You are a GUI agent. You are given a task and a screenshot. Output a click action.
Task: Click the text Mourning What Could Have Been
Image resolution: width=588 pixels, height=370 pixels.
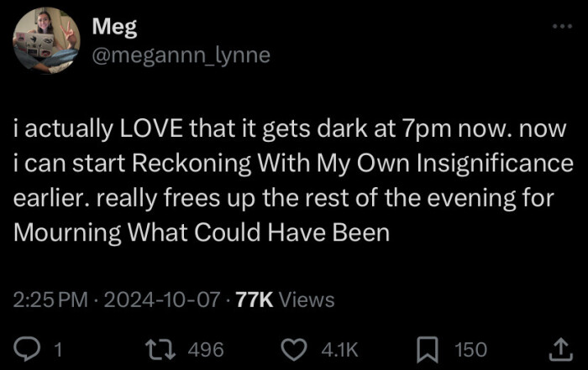pyautogui.click(x=202, y=232)
